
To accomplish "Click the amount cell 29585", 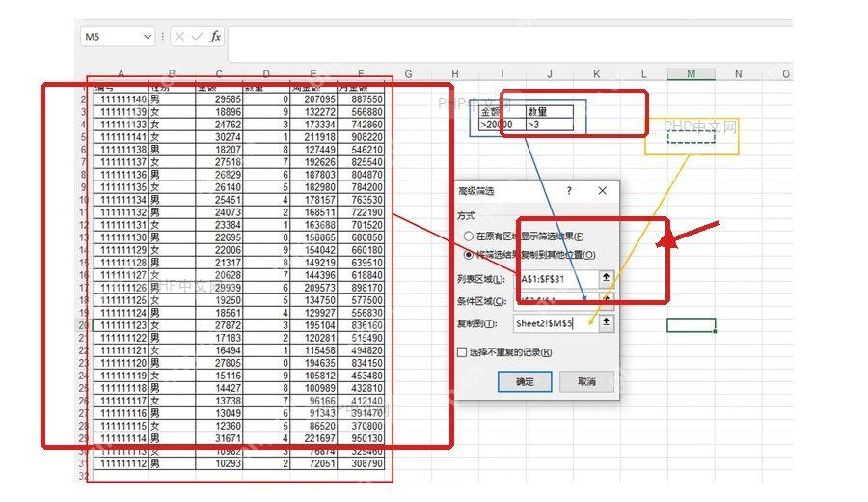I will pos(219,99).
